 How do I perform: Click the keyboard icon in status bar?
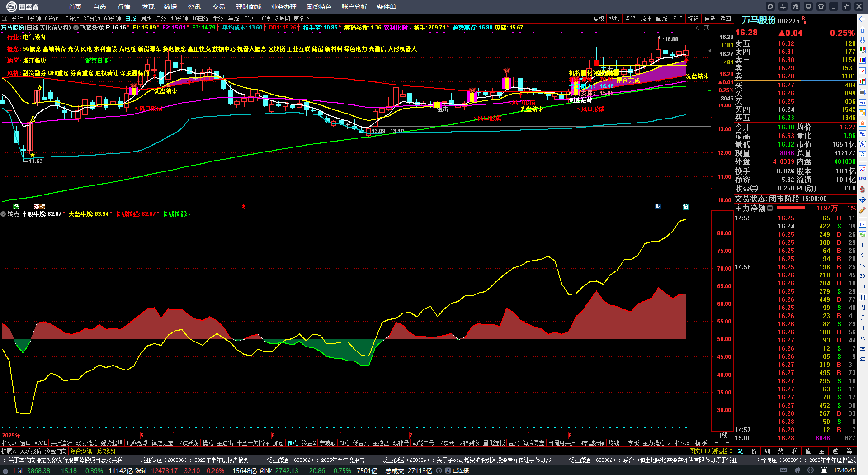[783, 470]
